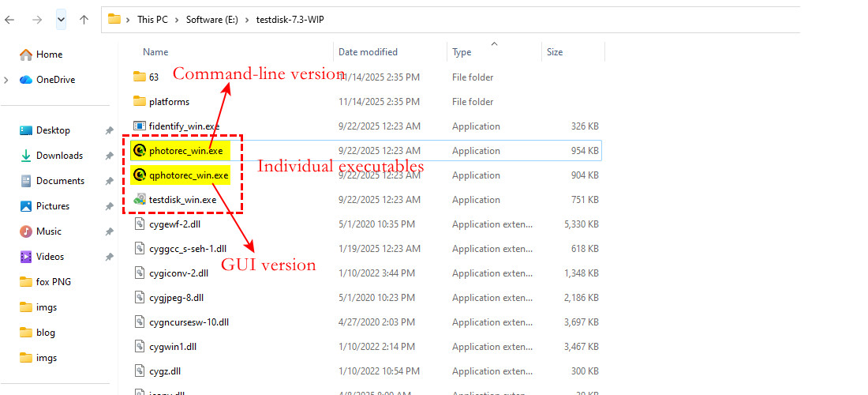This screenshot has height=395, width=868.
Task: Sort files by the Name column
Action: pos(155,52)
